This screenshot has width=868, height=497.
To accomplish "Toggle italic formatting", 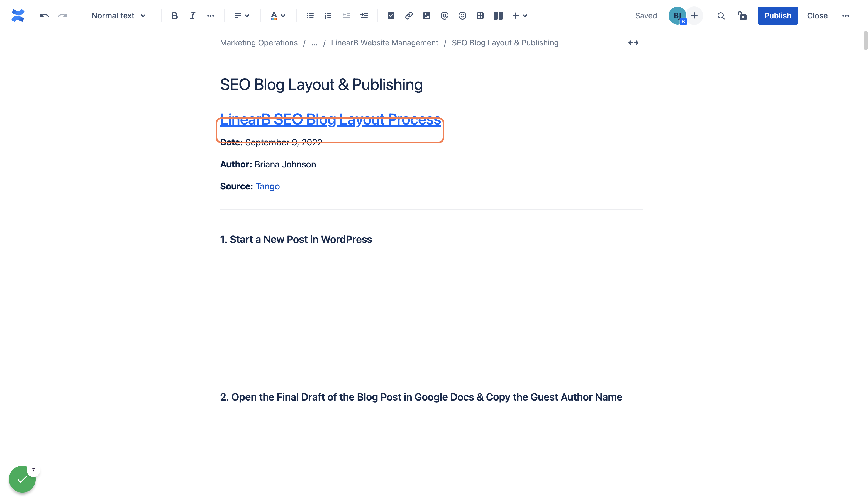I will tap(192, 16).
